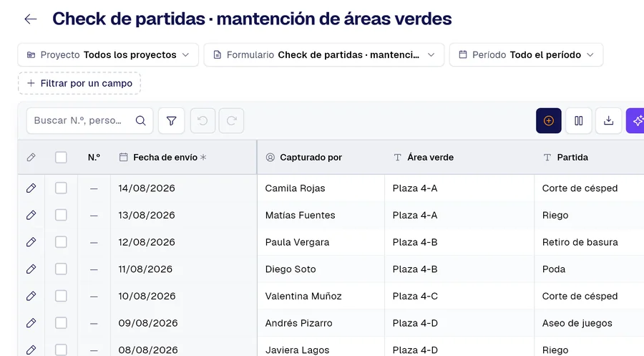644x356 pixels.
Task: Click the undo arrow button
Action: pyautogui.click(x=203, y=120)
